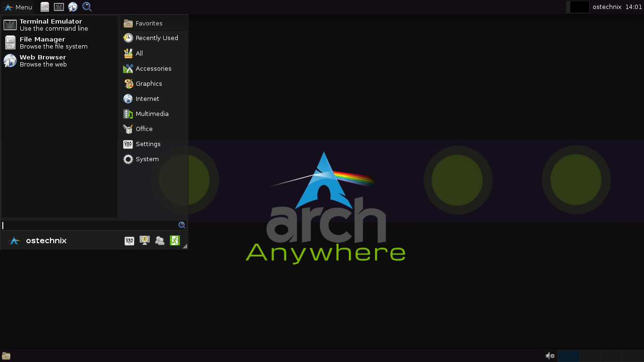Click the ostechnix profile name in the menu
This screenshot has width=644, height=362.
click(x=46, y=240)
